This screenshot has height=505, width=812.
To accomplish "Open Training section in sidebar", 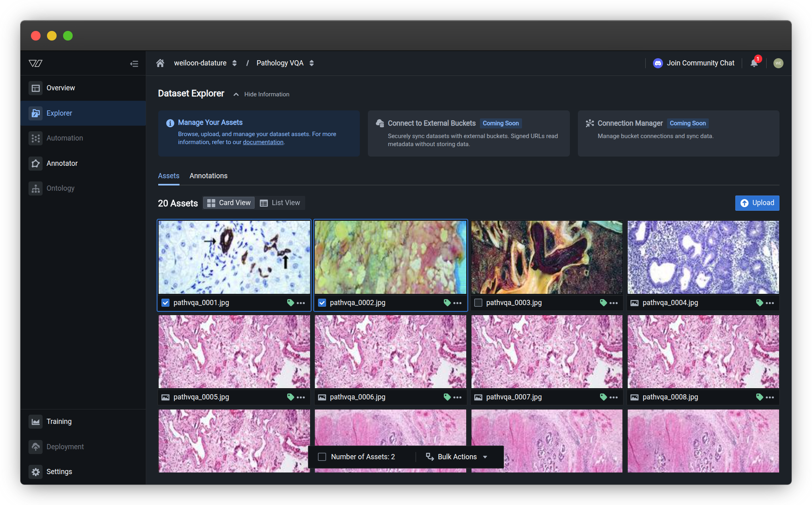I will pyautogui.click(x=59, y=422).
